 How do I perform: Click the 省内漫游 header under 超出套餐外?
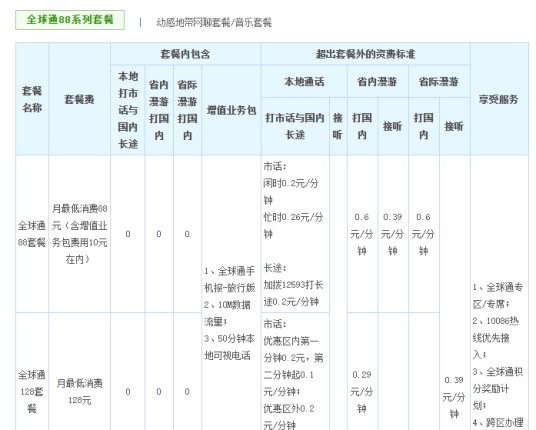pyautogui.click(x=377, y=81)
